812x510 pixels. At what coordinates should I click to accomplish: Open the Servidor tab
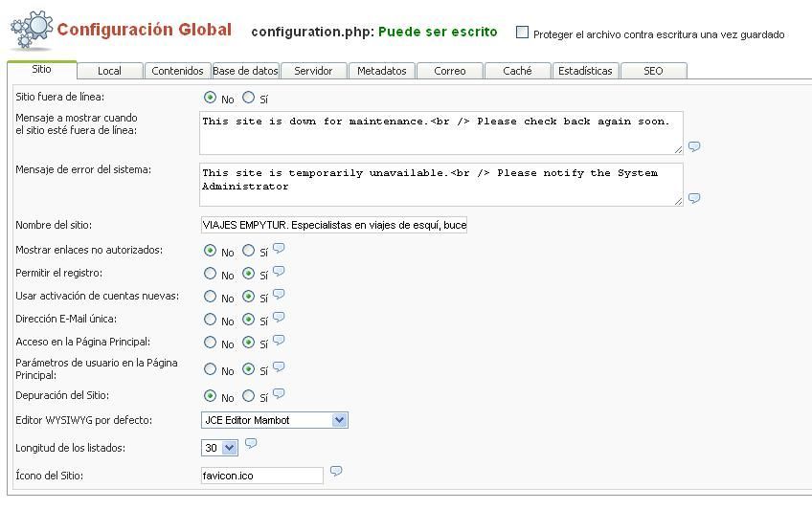[x=313, y=71]
